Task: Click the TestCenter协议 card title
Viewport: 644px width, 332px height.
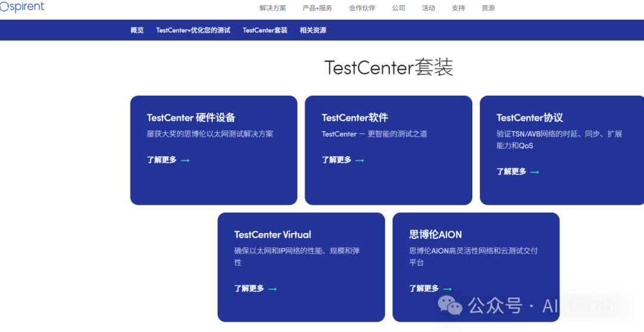Action: pyautogui.click(x=530, y=118)
